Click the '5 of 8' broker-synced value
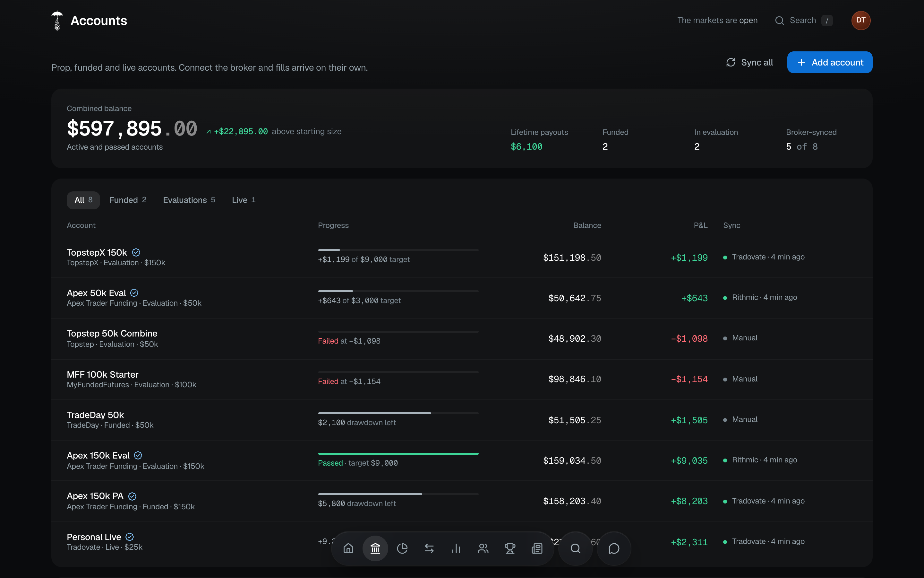The width and height of the screenshot is (924, 578). [802, 147]
